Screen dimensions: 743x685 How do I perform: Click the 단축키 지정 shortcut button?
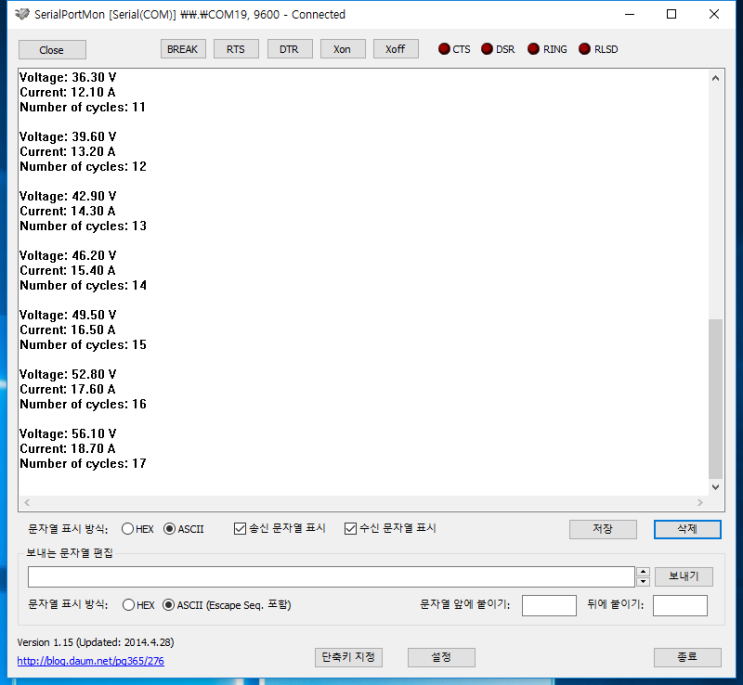tap(349, 657)
